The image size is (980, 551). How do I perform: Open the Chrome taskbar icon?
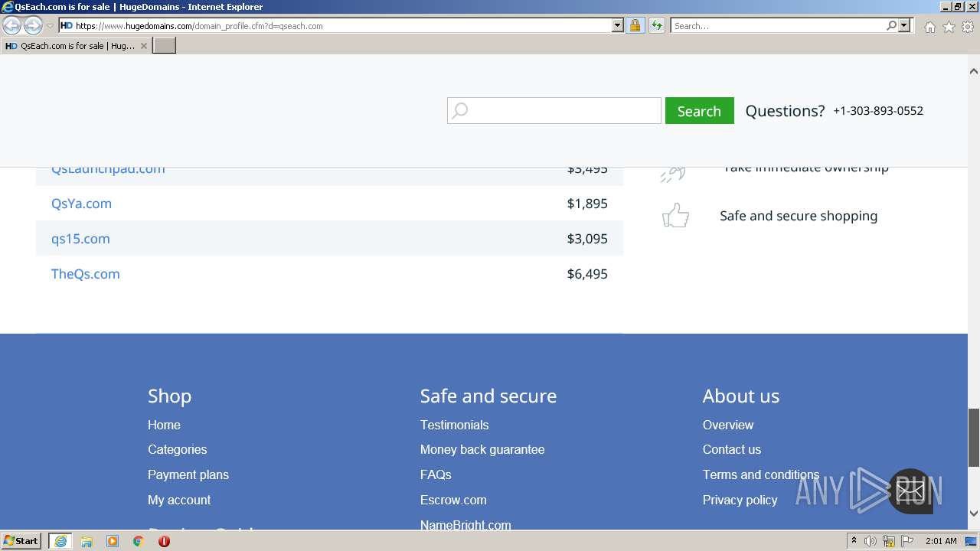138,541
